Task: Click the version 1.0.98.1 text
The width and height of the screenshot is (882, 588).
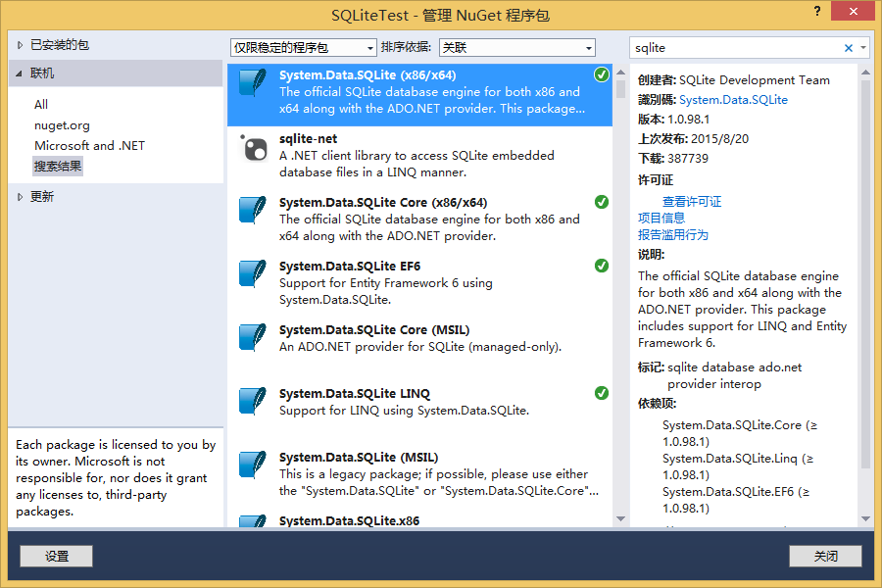Action: pos(689,120)
